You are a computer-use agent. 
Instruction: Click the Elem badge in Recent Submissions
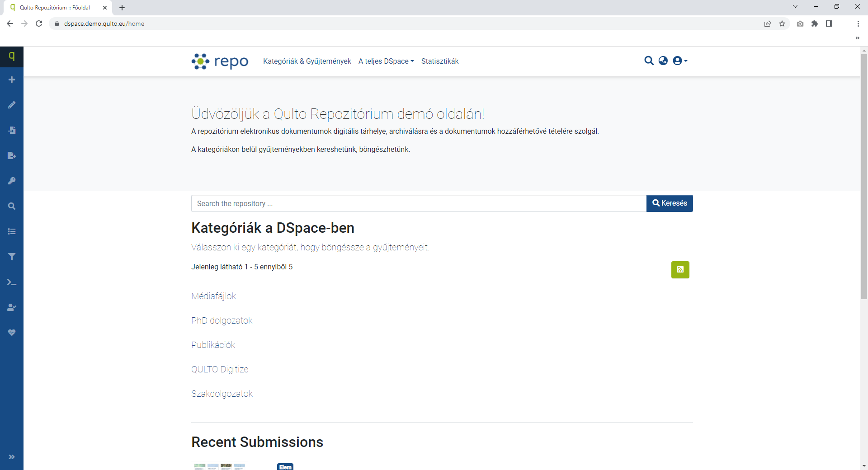[285, 467]
